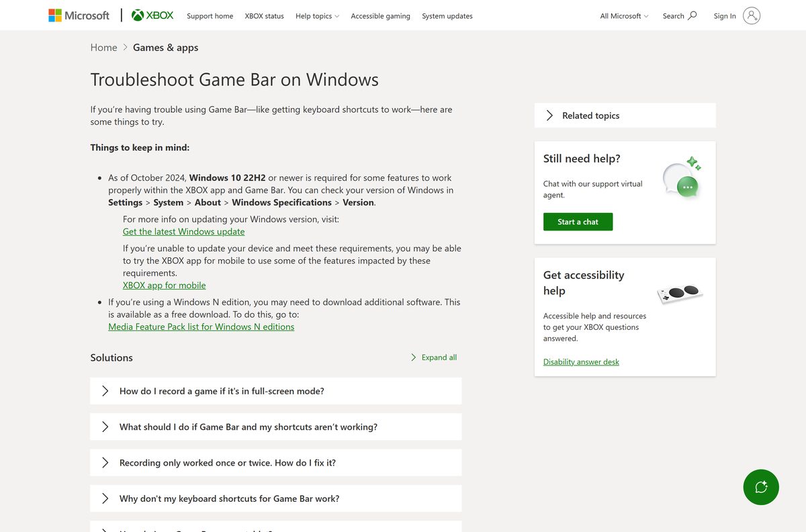Viewport: 806px width, 532px height.
Task: Click the 'Solutions' heading
Action: coord(111,357)
